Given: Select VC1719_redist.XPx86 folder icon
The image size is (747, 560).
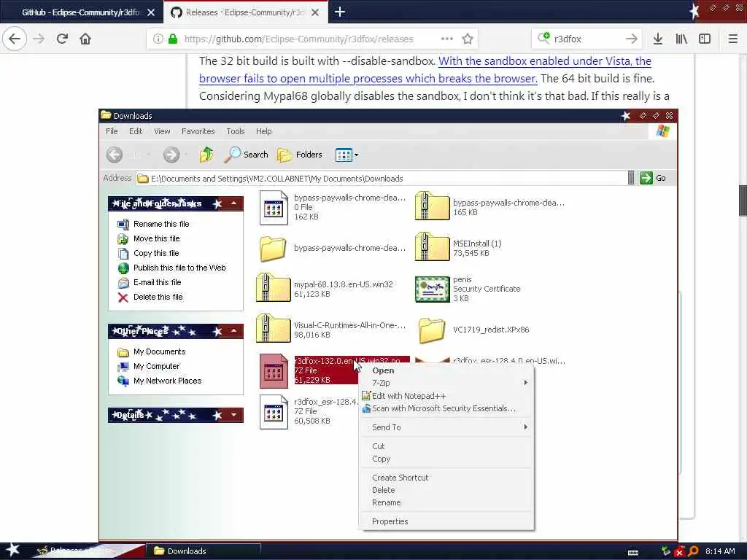Looking at the screenshot, I should click(x=432, y=330).
